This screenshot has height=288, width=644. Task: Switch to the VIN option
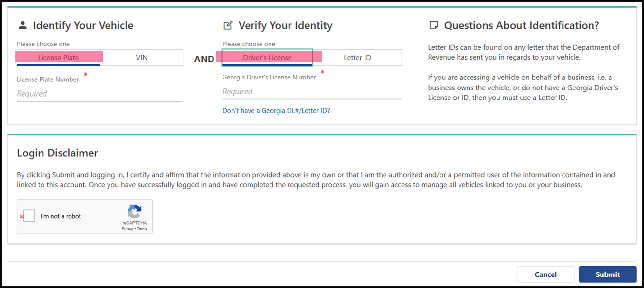[x=142, y=58]
